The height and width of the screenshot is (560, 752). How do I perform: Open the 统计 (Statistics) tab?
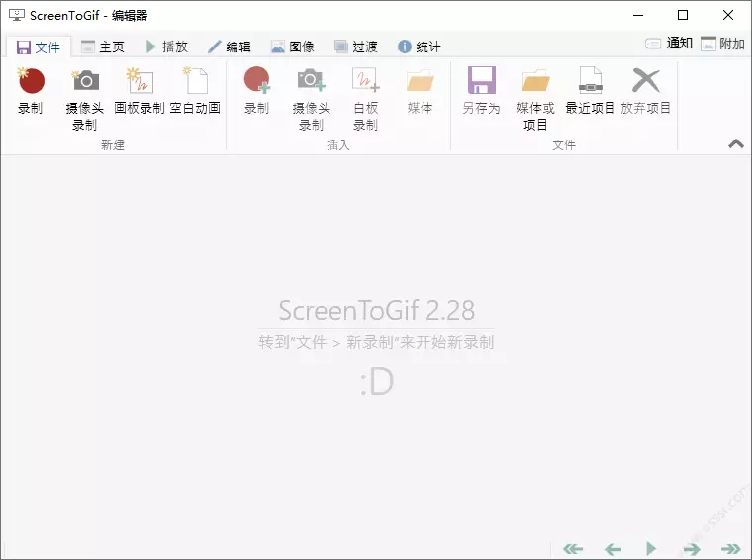pyautogui.click(x=420, y=47)
